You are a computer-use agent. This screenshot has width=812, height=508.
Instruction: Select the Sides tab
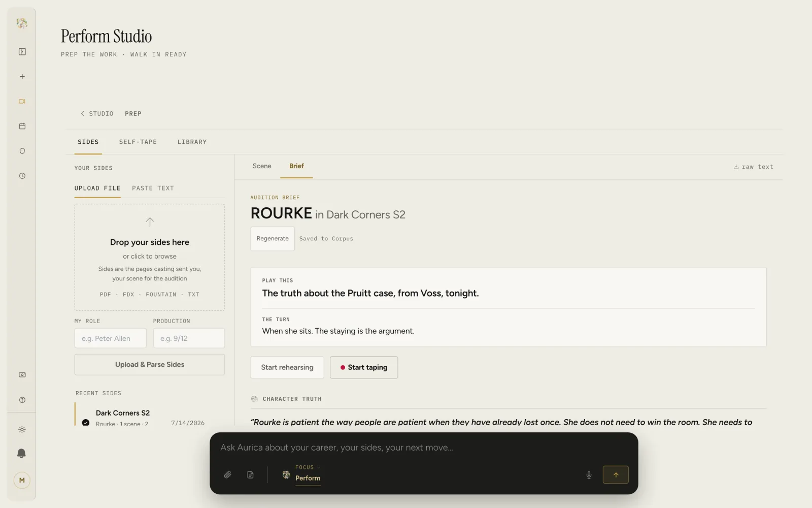click(88, 142)
